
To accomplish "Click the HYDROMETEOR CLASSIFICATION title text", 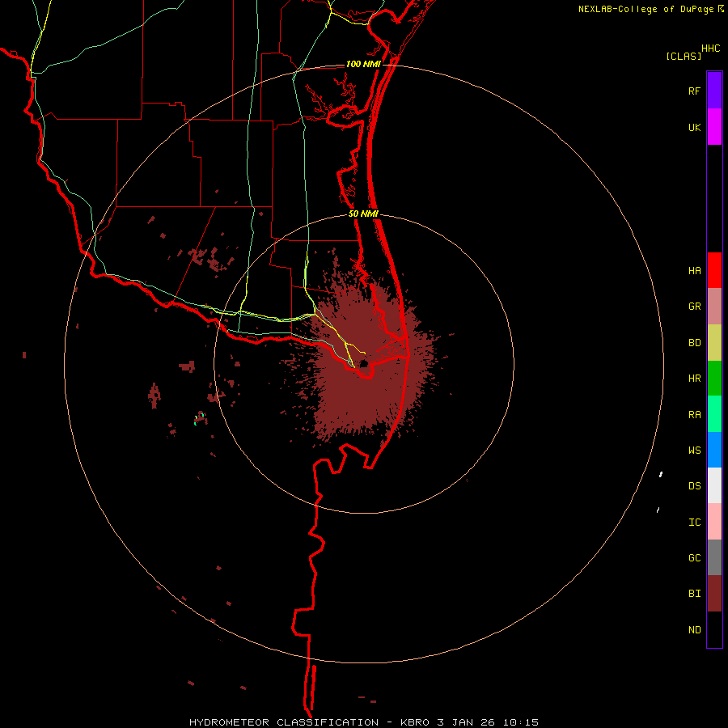I will click(284, 722).
